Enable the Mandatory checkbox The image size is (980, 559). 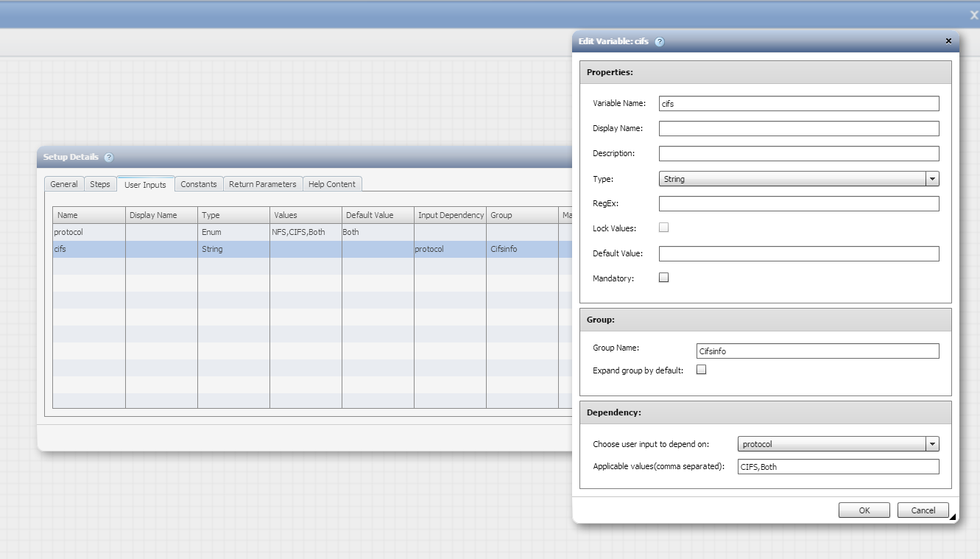[x=663, y=278]
